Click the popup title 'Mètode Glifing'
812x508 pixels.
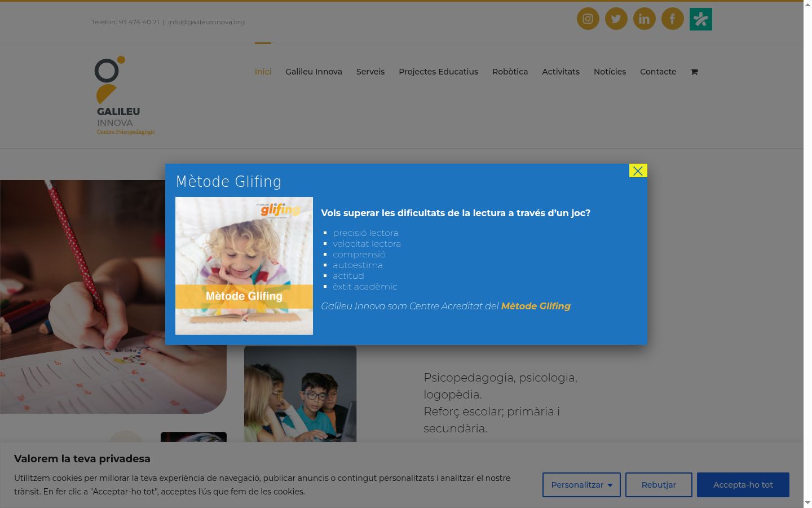click(x=228, y=181)
